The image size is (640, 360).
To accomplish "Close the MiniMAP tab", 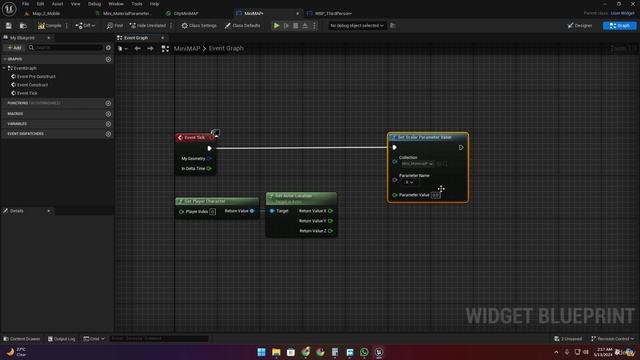I will coord(297,13).
